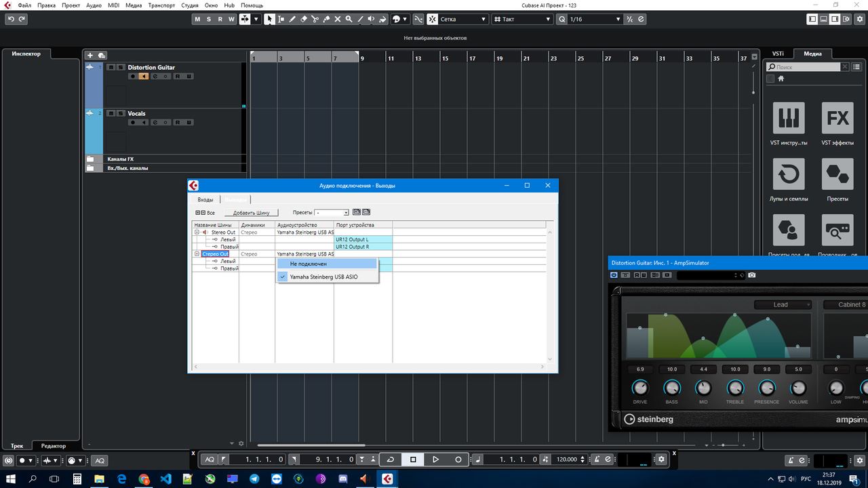The image size is (868, 488).
Task: Switch to the Редактор tab
Action: click(54, 445)
